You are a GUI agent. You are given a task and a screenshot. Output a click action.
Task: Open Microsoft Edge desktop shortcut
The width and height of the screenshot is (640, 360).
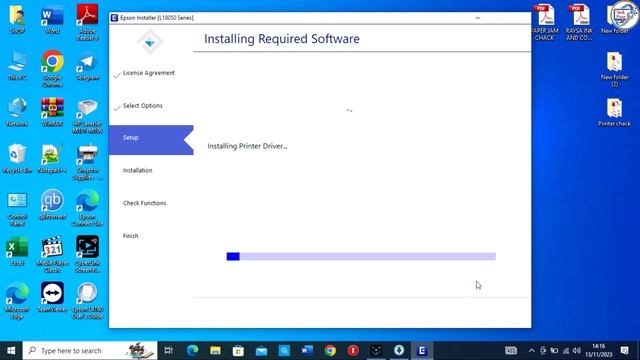pyautogui.click(x=17, y=301)
